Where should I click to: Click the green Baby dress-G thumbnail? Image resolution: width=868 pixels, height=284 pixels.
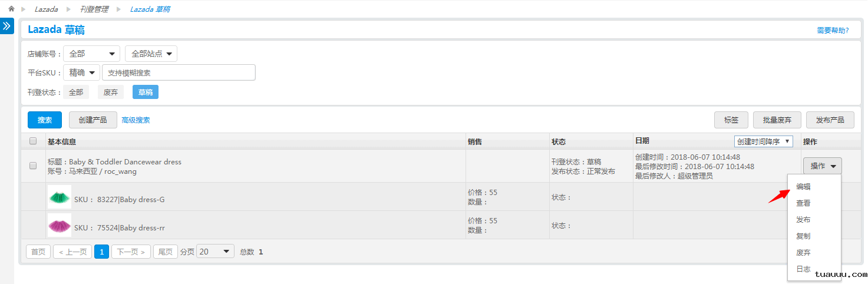pyautogui.click(x=60, y=197)
